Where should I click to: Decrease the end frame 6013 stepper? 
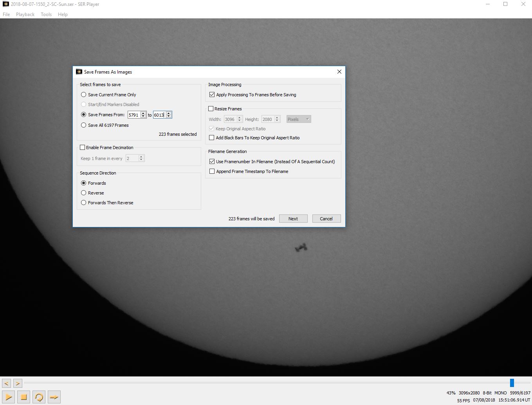click(x=169, y=116)
